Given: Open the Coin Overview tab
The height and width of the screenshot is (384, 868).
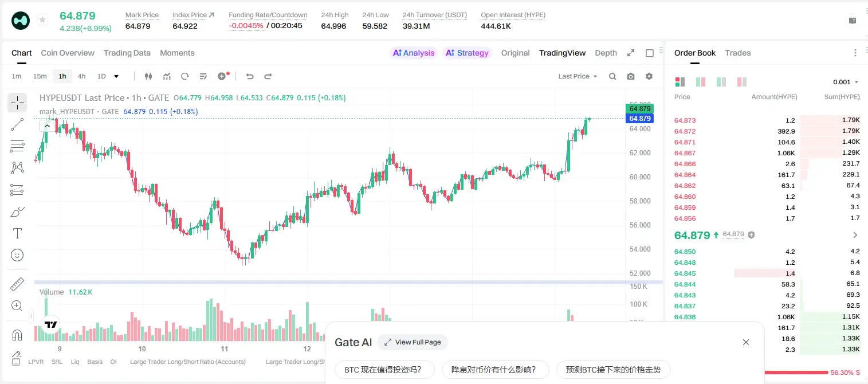Looking at the screenshot, I should (68, 53).
